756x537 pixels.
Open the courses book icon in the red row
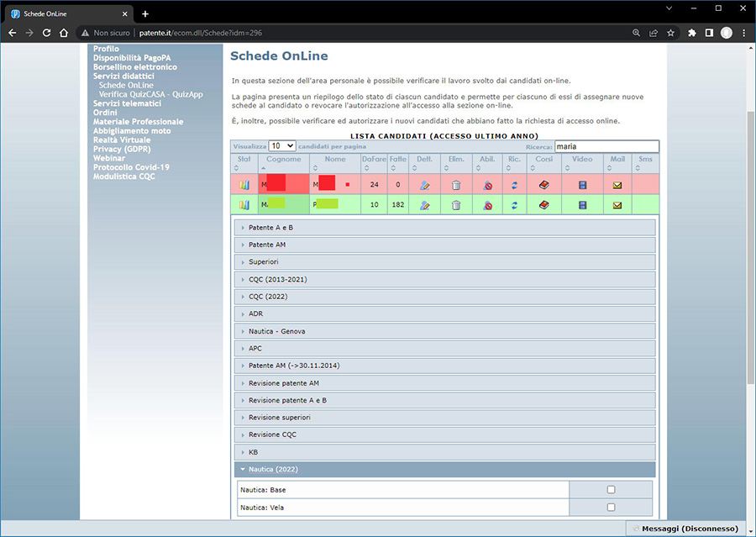point(544,185)
